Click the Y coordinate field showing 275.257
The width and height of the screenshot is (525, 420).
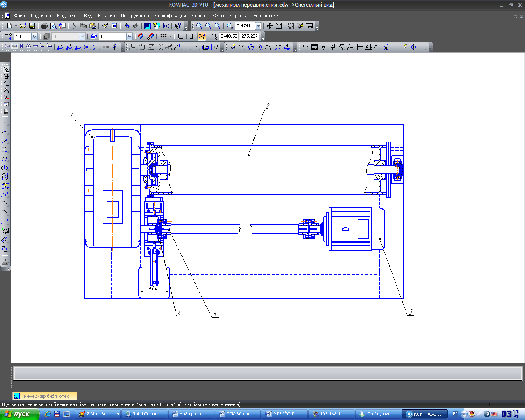pos(249,36)
